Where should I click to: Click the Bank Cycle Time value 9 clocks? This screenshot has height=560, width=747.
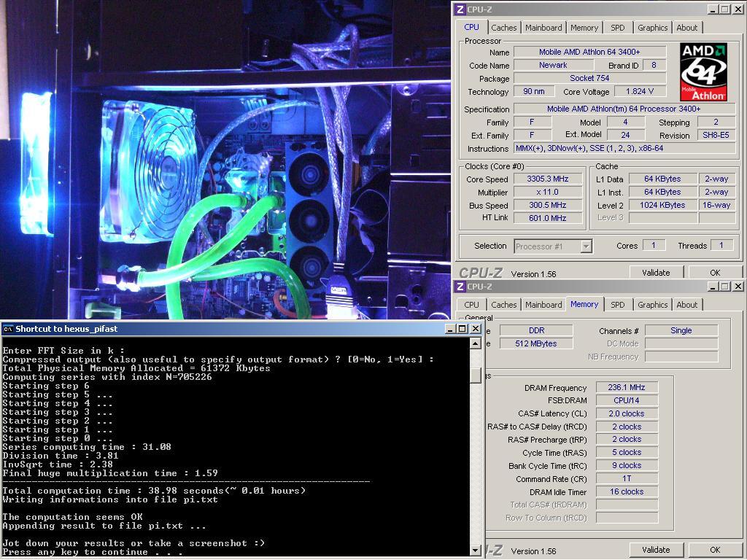(x=627, y=466)
